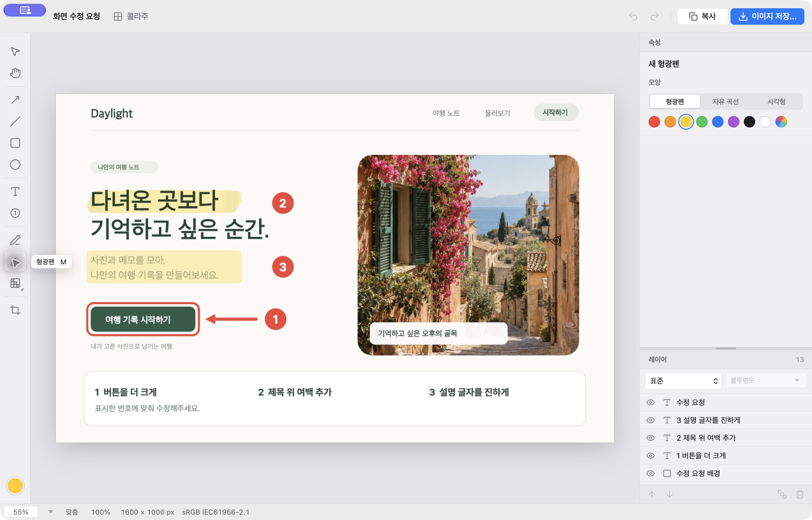Switch shape to 형광펜 tab
This screenshot has height=520, width=812.
(x=675, y=102)
